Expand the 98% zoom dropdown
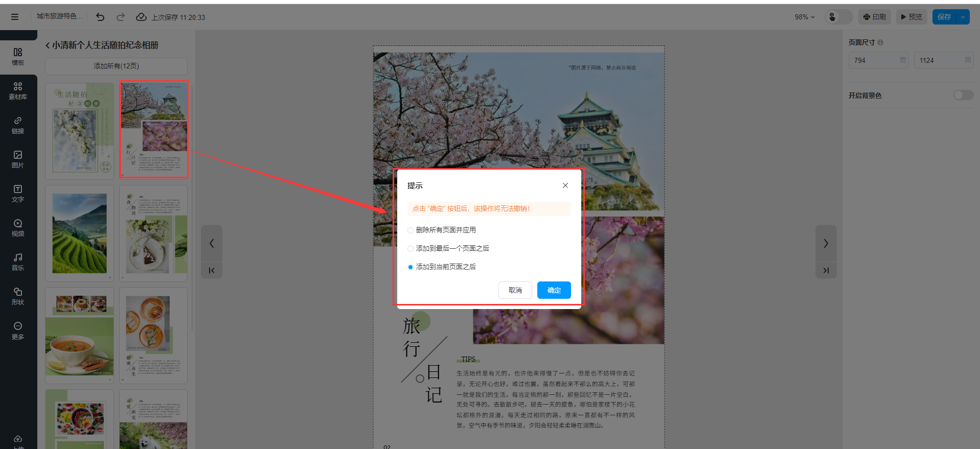The width and height of the screenshot is (980, 449). pos(805,17)
